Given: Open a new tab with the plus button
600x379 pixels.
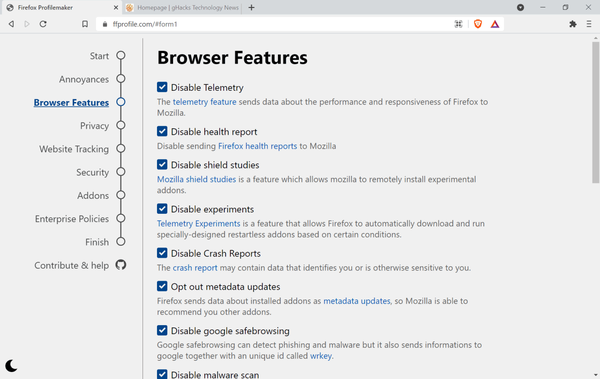Looking at the screenshot, I should point(251,7).
